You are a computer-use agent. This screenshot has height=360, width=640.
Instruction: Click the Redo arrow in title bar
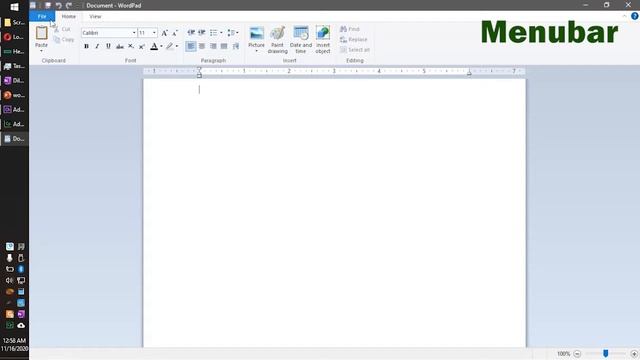[69, 5]
